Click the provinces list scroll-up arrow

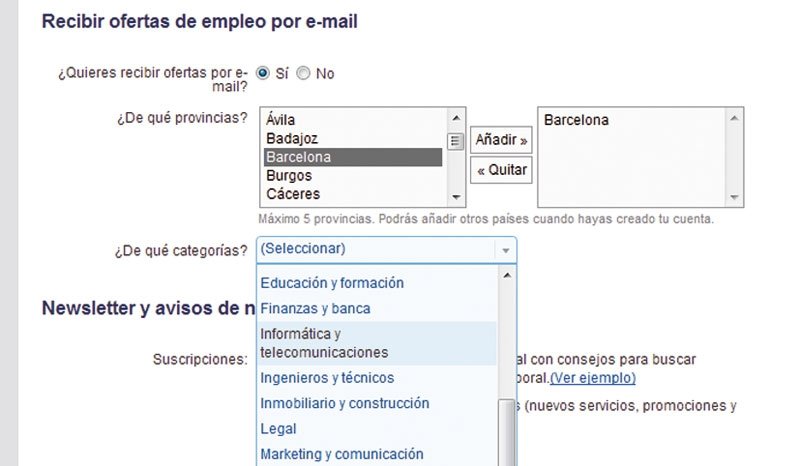click(456, 118)
